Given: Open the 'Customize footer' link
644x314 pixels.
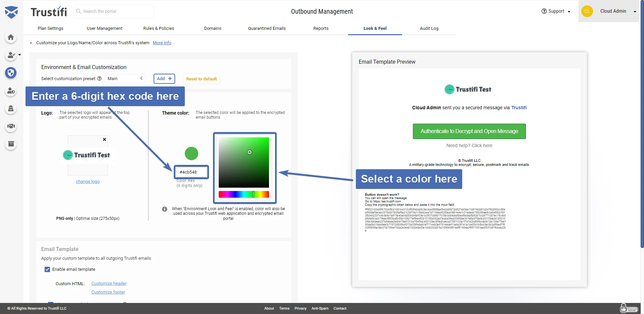Looking at the screenshot, I should [108, 292].
